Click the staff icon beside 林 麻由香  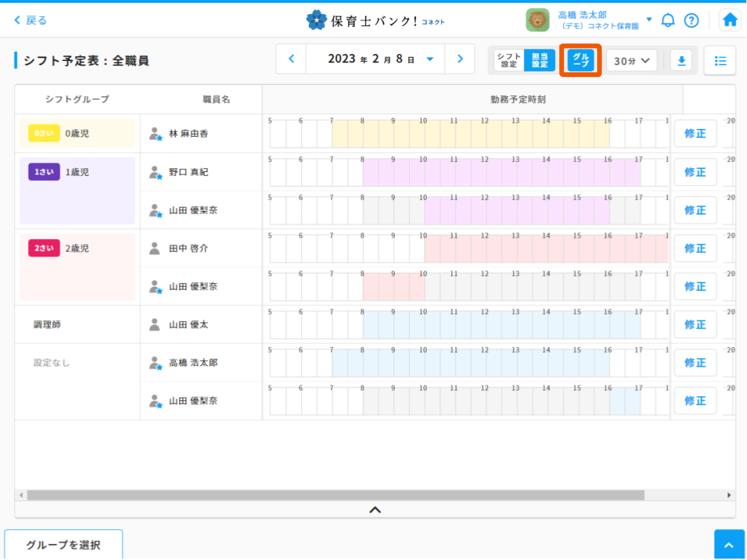156,133
